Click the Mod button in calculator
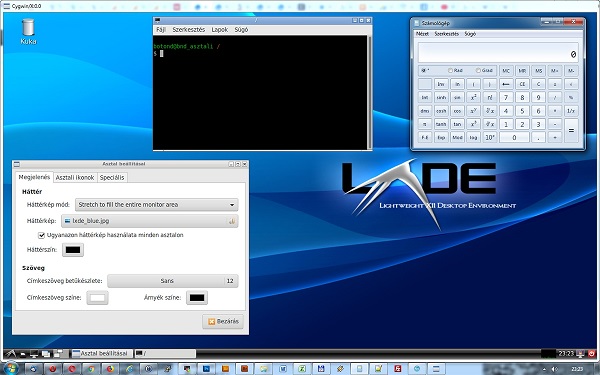 tap(457, 137)
